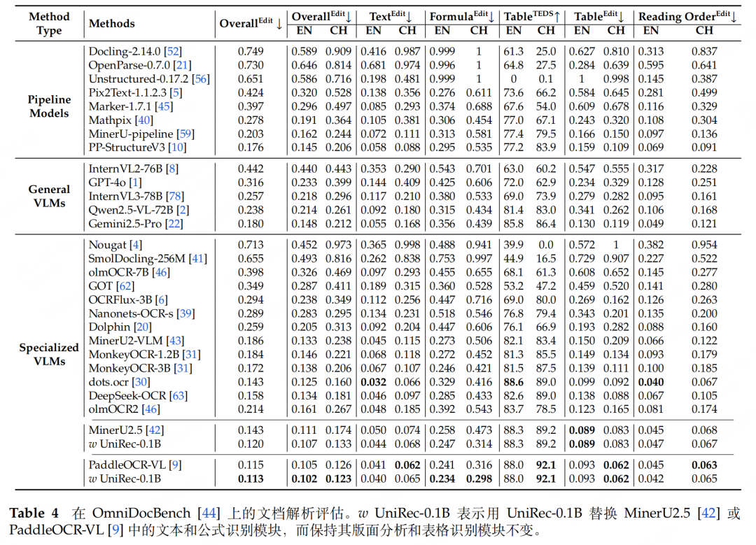Select bold overall score 0.113 in last row

pos(251,479)
